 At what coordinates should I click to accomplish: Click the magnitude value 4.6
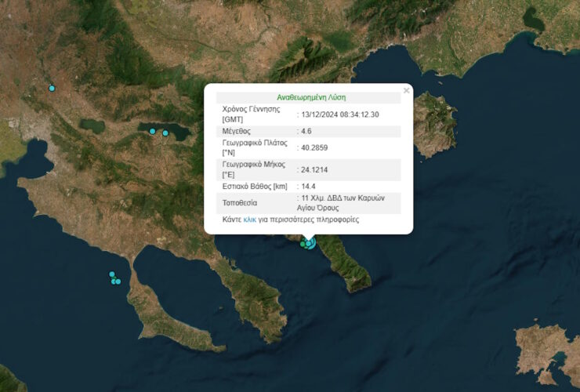tap(307, 131)
